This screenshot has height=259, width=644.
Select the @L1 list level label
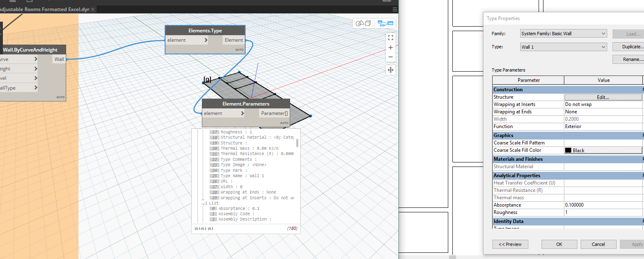210,229
